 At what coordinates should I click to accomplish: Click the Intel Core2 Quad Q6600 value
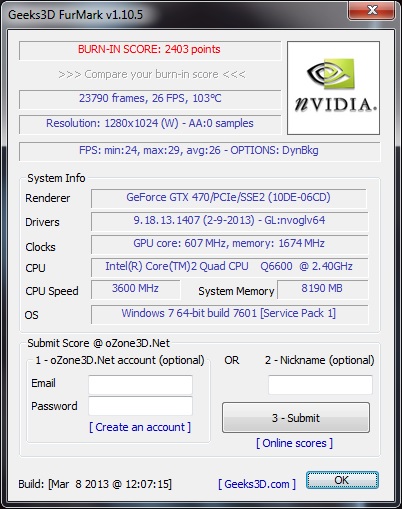coord(230,267)
